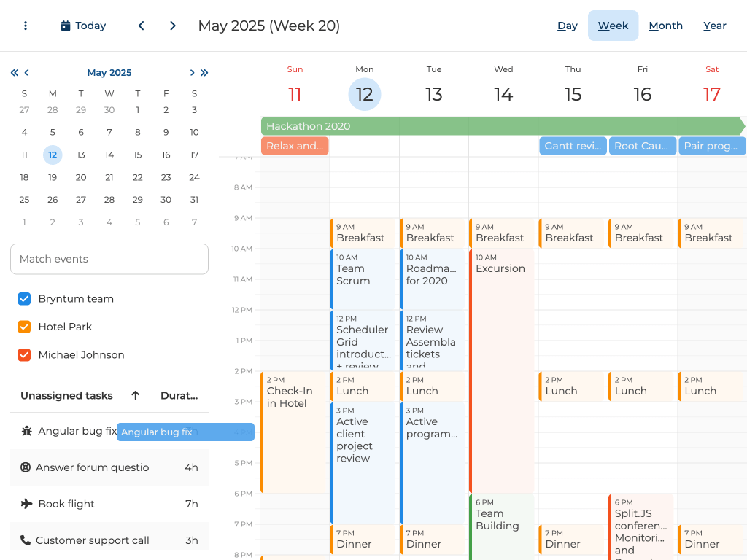Viewport: 747px width, 560px height.
Task: Switch to the Month view
Action: 665,26
